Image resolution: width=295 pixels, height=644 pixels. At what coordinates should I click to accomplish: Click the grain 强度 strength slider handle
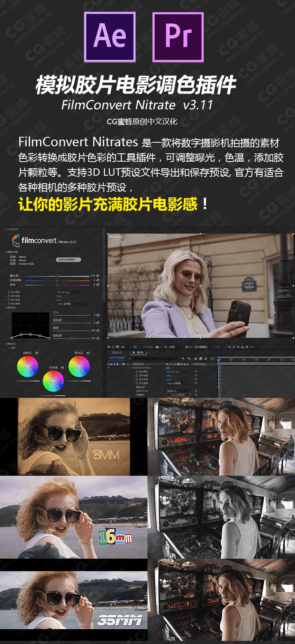(71, 331)
